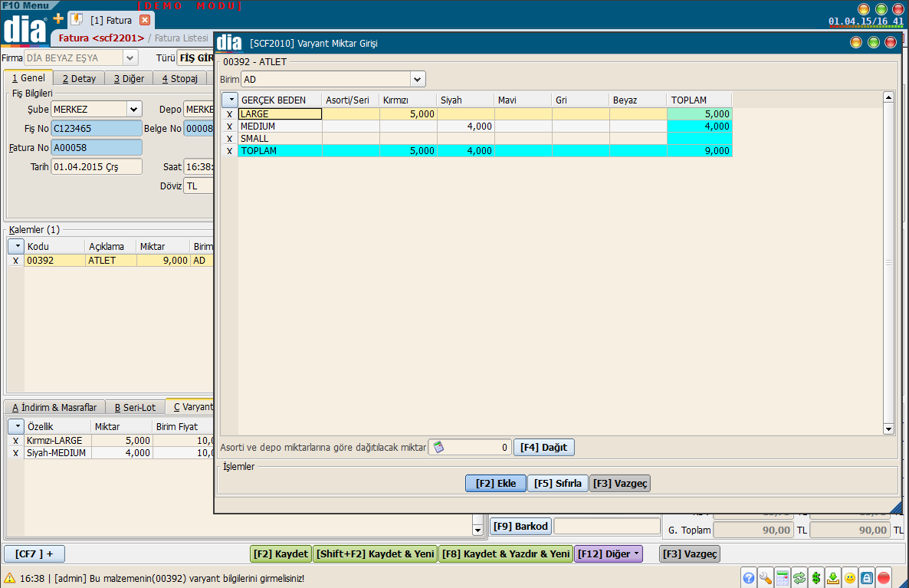Open the C Varyant tab
The width and height of the screenshot is (909, 588).
[x=192, y=406]
